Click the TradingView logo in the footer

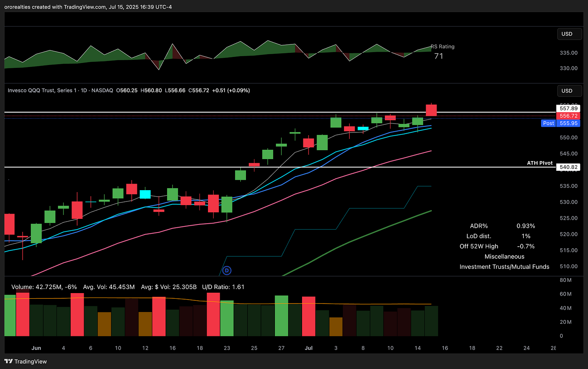25,361
